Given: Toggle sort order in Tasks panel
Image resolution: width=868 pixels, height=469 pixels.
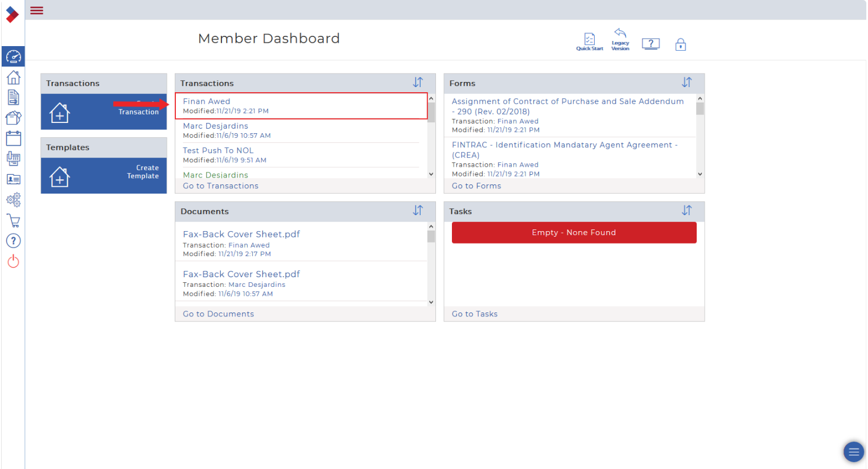Looking at the screenshot, I should [x=686, y=211].
